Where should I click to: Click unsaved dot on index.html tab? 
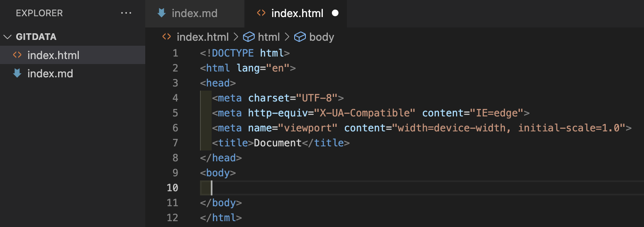335,13
